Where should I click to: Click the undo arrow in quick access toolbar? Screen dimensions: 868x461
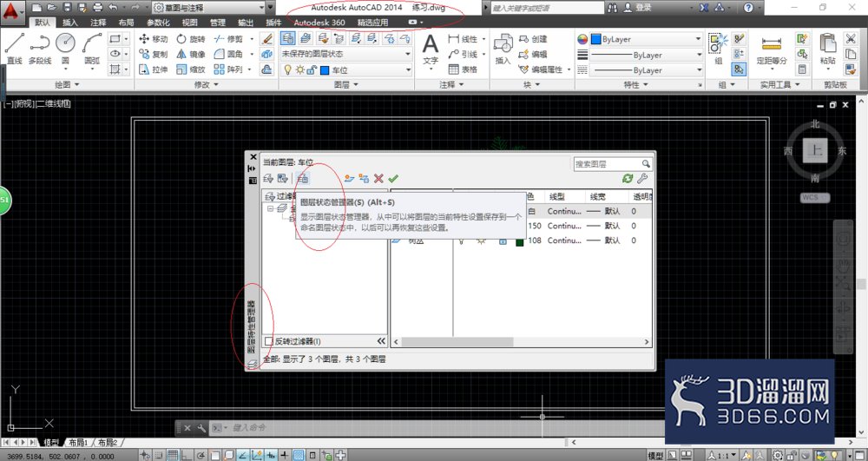113,8
